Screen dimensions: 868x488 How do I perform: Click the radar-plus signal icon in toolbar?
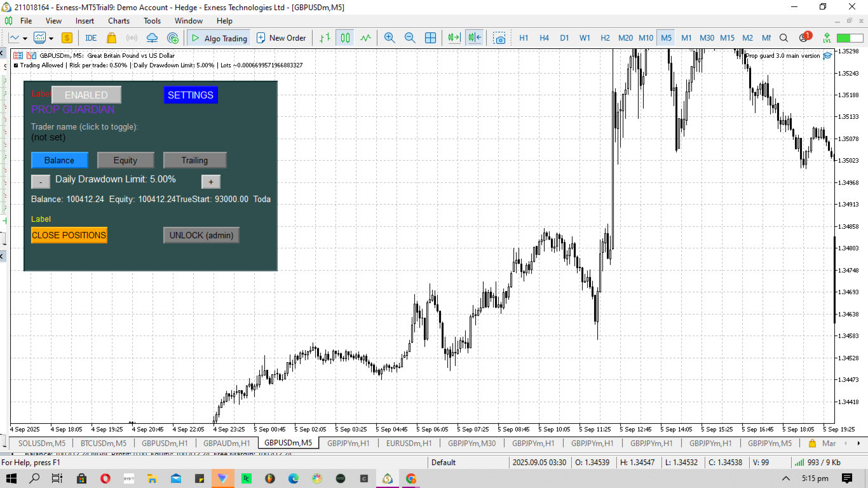point(172,38)
